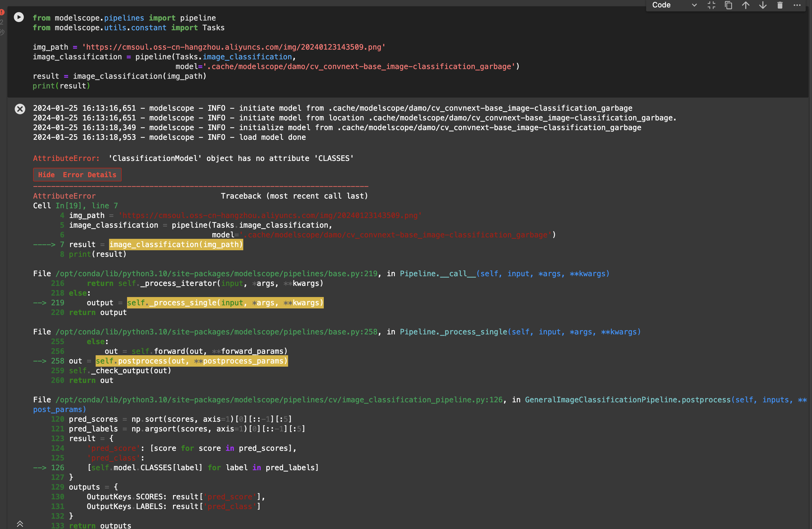Click highlighted 'self._process_single(input, *args, **kwargs)'
This screenshot has width=812, height=529.
(x=225, y=303)
